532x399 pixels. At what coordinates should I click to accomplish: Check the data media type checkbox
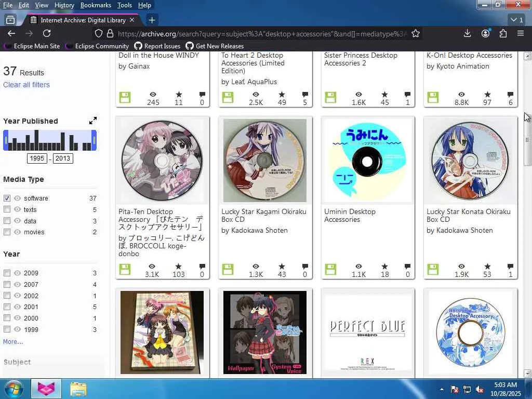point(7,221)
